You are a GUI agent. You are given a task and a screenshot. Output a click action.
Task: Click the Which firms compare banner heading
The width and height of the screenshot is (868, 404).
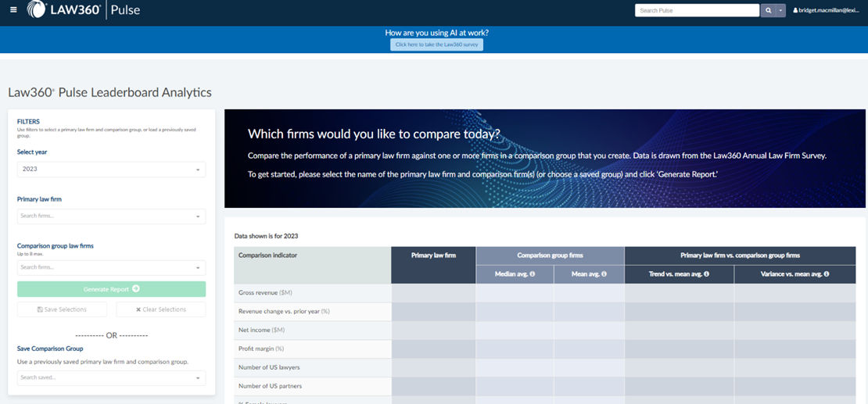tap(374, 134)
